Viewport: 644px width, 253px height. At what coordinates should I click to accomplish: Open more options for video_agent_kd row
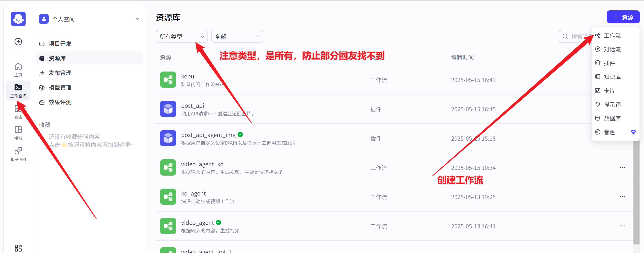(622, 167)
